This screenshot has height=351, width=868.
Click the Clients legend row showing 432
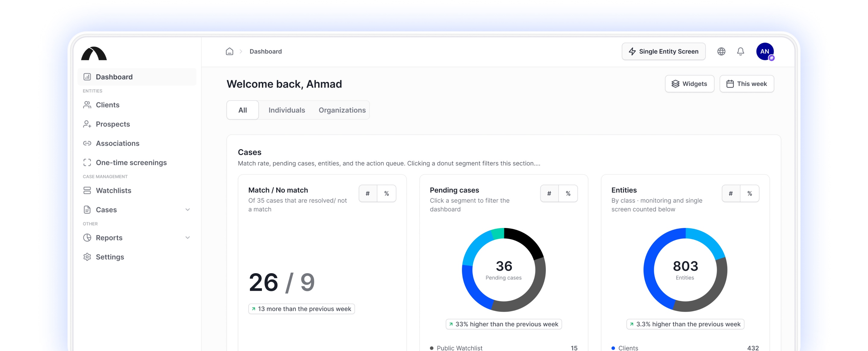point(685,347)
